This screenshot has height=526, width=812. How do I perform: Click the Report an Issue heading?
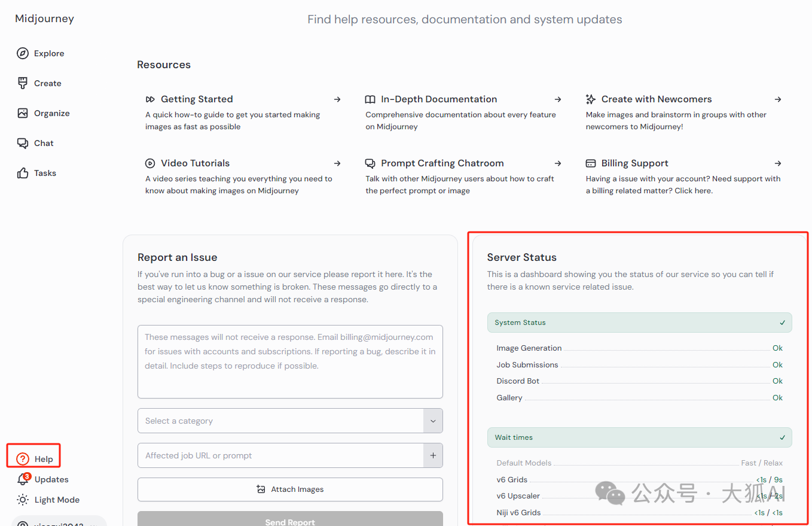coord(178,257)
